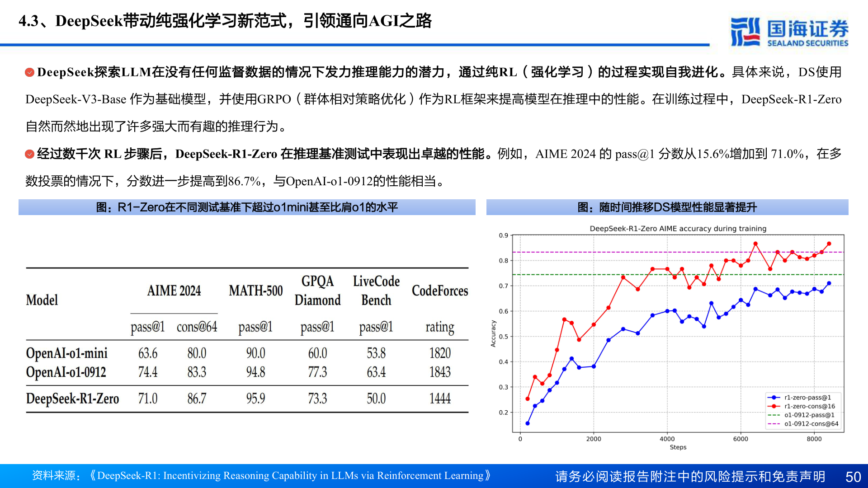Screen dimensions: 868x488
Task: Click the 71.0 cell for DeepSeek-R1-Zero
Action: tap(148, 399)
